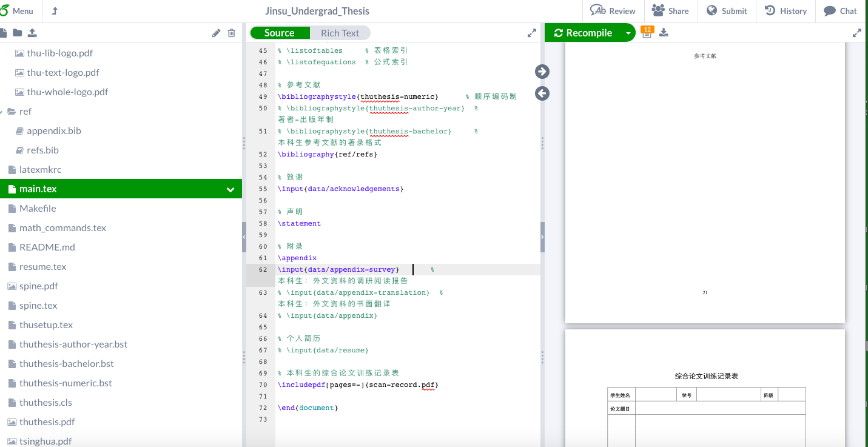Open the main.tex file options chevron
The image size is (868, 447).
[230, 189]
